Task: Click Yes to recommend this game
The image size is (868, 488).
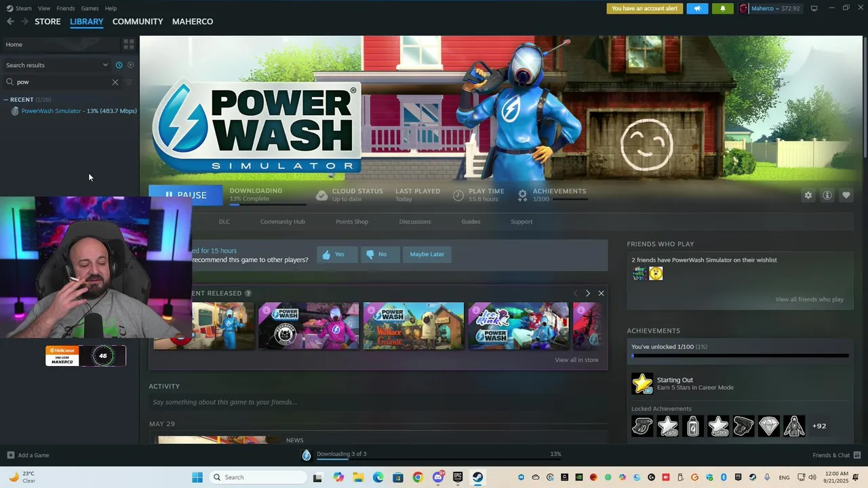Action: tap(337, 254)
